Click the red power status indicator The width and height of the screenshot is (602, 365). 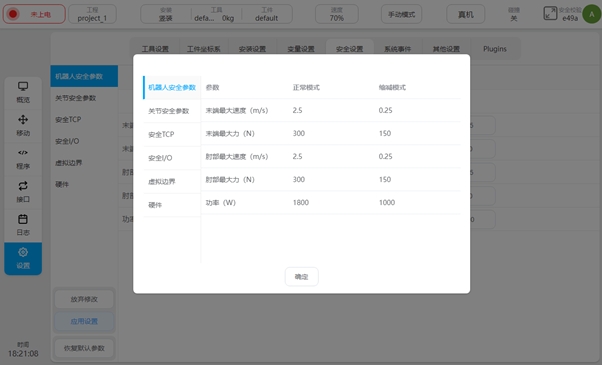[x=13, y=14]
